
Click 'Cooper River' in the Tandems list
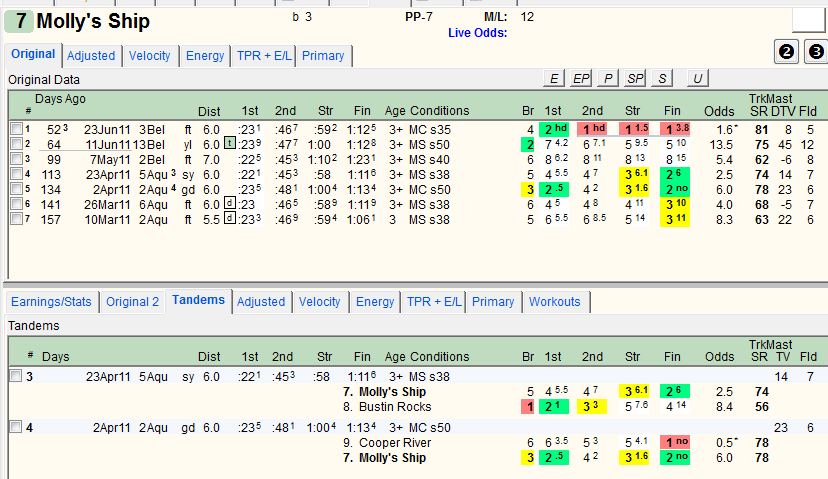coord(394,443)
